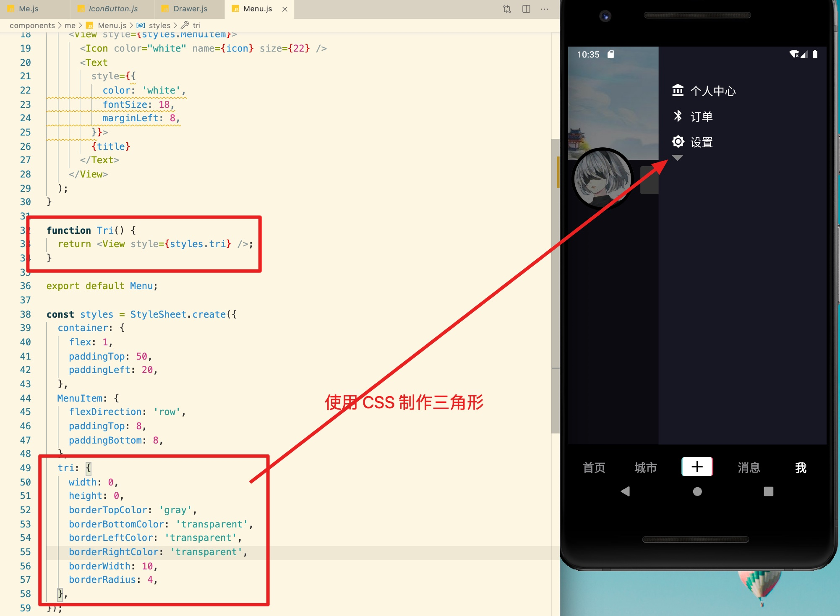Click the 'borderWidth: 10' line
This screenshot has width=840, height=616.
pyautogui.click(x=113, y=566)
